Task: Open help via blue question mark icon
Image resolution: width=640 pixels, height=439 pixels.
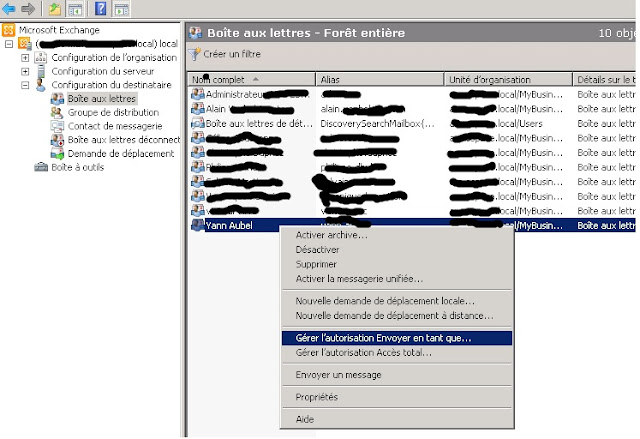Action: click(x=100, y=8)
